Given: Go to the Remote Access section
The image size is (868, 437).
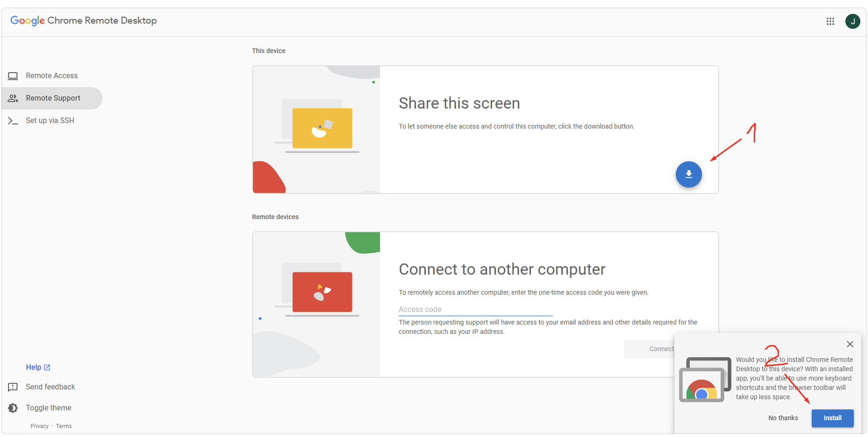Looking at the screenshot, I should 52,75.
